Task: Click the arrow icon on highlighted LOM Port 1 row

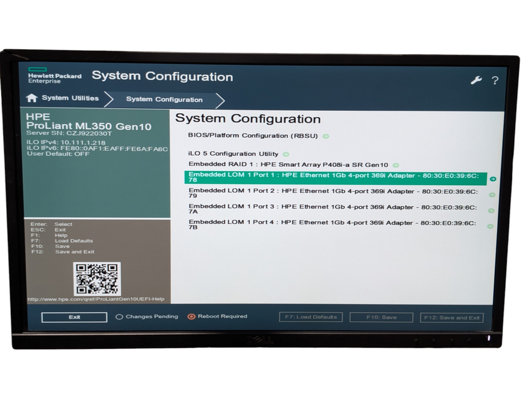Action: click(x=493, y=179)
